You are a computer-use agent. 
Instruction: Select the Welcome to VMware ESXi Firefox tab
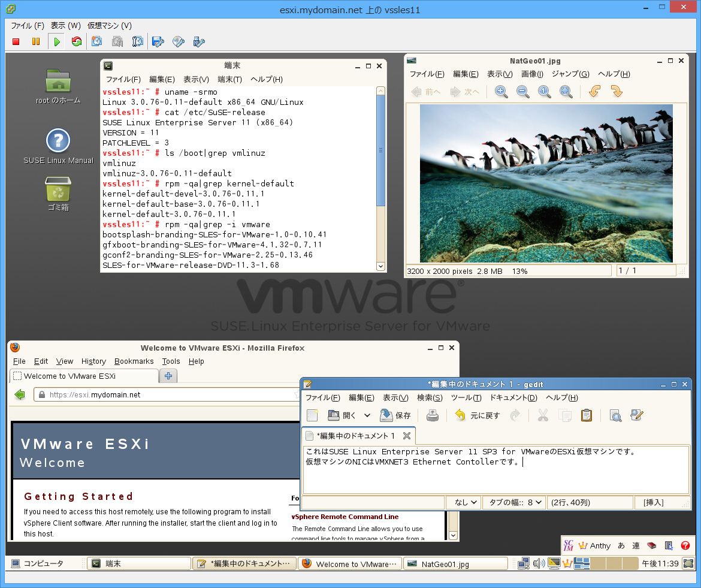pos(84,376)
